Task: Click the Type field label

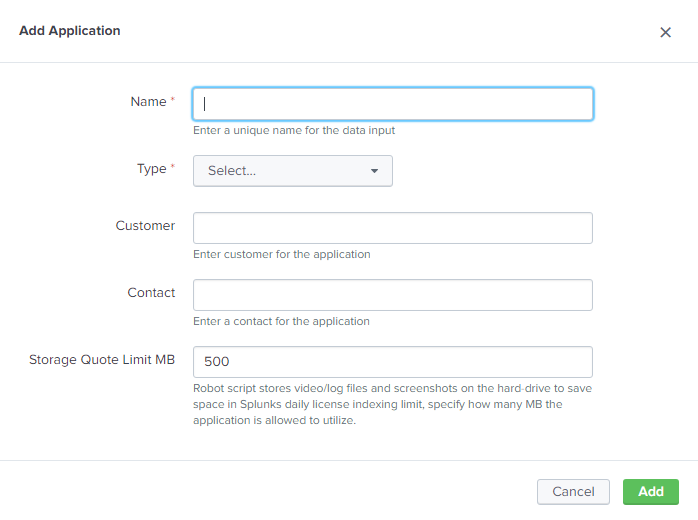Action: pyautogui.click(x=151, y=169)
